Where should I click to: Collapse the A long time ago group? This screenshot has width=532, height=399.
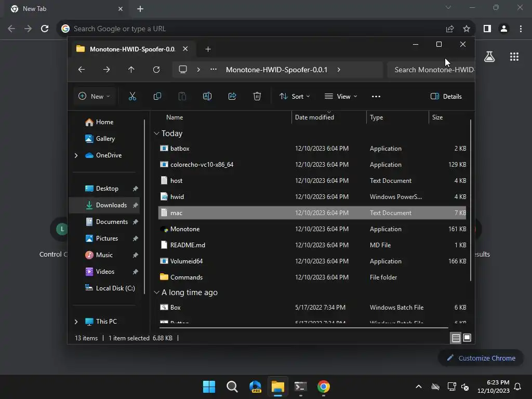pos(156,292)
